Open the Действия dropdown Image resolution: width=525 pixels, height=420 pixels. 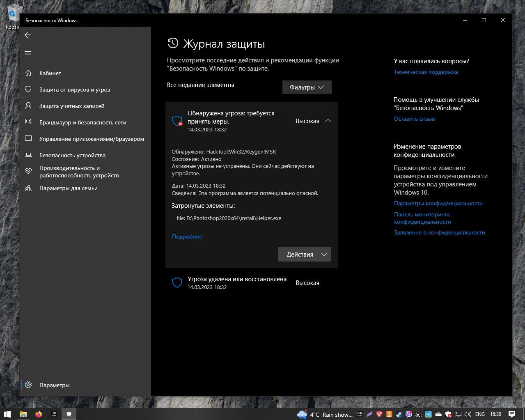[x=304, y=254]
